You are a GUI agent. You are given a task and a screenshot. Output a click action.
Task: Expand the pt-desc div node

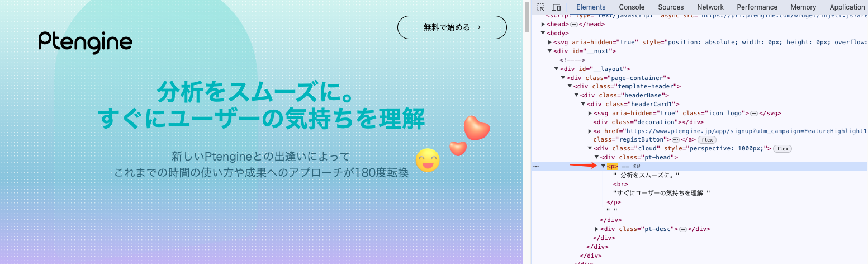[x=597, y=229]
